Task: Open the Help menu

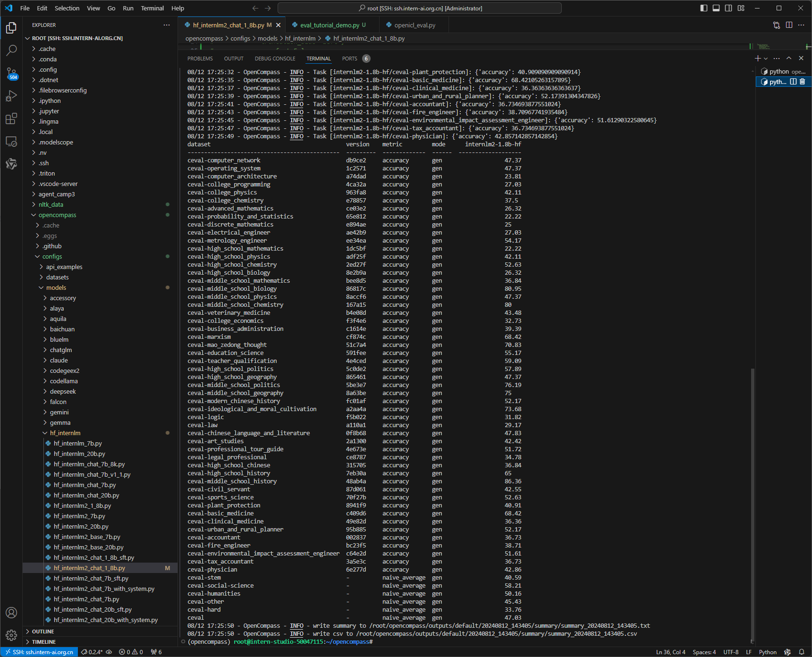Action: click(178, 8)
